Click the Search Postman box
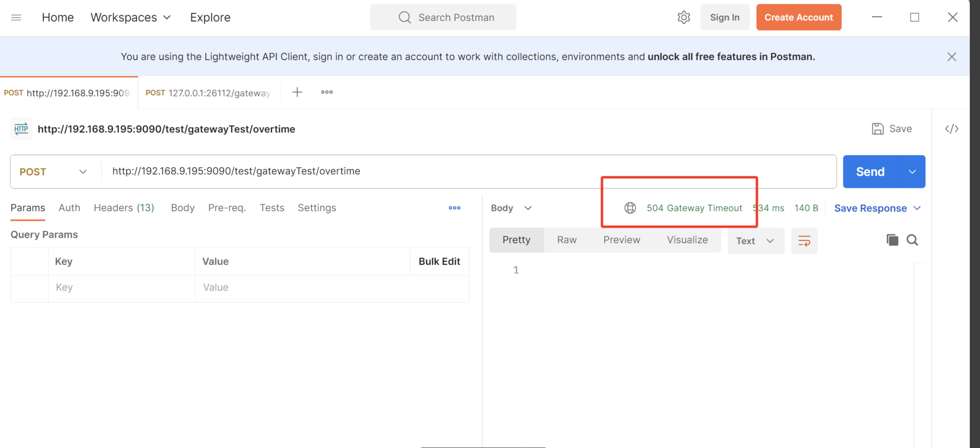Screen dimensions: 980x448 point(443,18)
